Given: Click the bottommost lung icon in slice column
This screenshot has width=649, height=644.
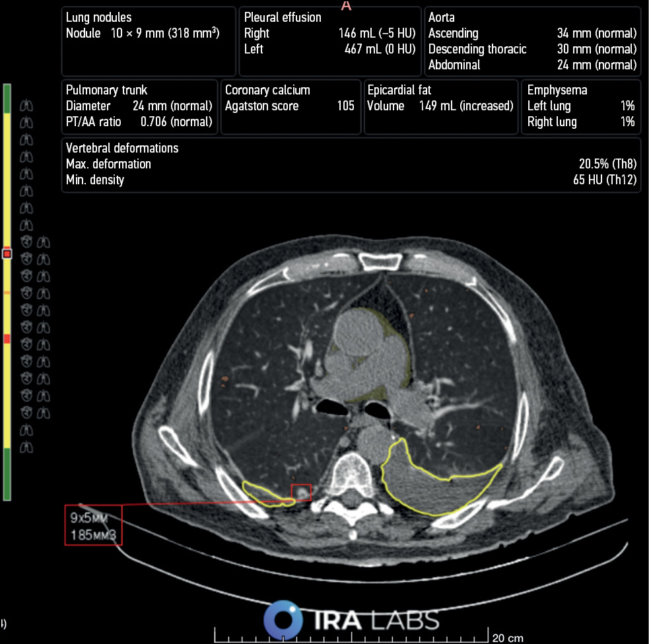Looking at the screenshot, I should tap(28, 447).
